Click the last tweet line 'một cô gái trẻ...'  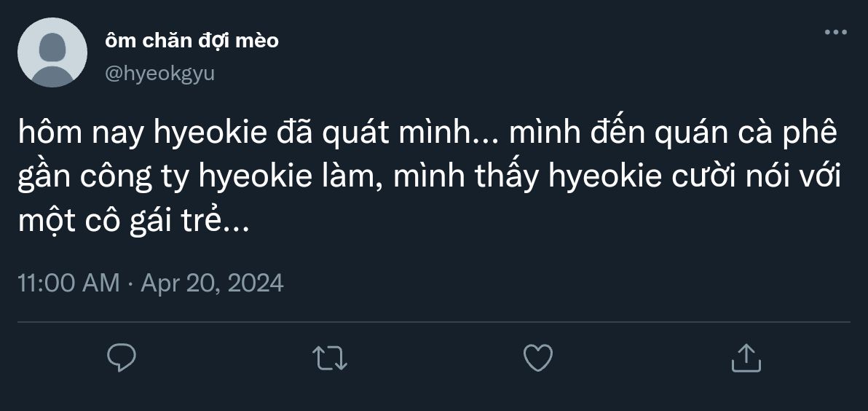[x=134, y=221]
